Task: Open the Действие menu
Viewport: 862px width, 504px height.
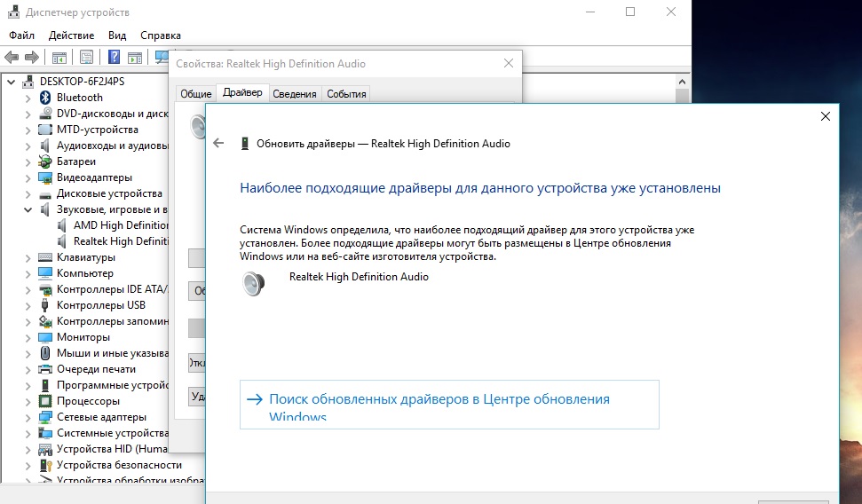Action: coord(72,35)
